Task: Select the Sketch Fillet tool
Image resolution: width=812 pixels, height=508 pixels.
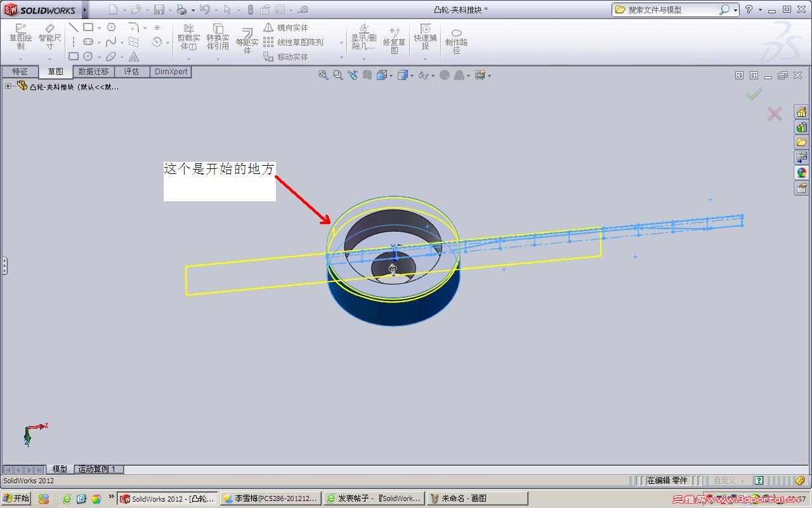Action: coord(133,27)
